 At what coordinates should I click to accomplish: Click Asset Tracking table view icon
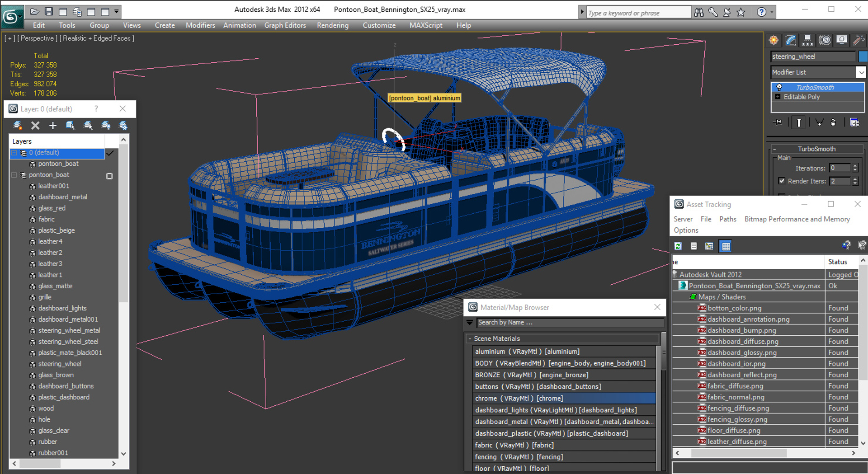click(x=726, y=246)
